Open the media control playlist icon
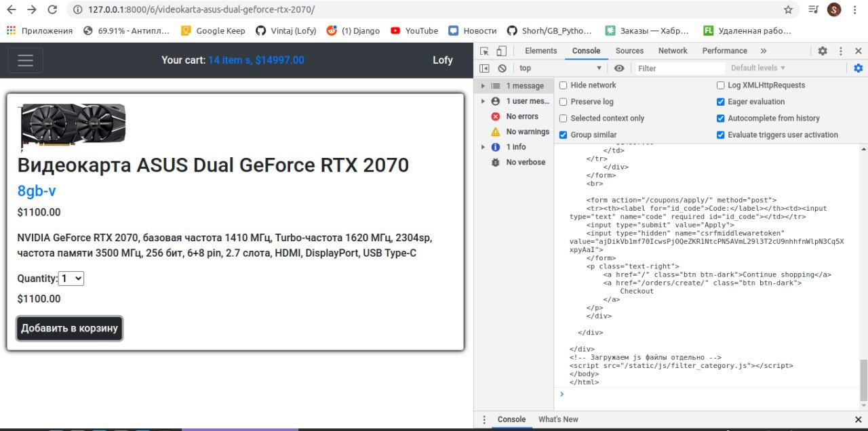 814,9
